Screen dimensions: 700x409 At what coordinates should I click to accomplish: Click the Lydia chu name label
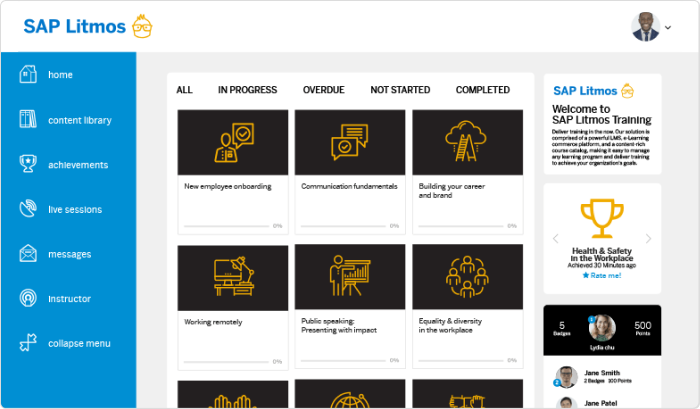pos(602,347)
